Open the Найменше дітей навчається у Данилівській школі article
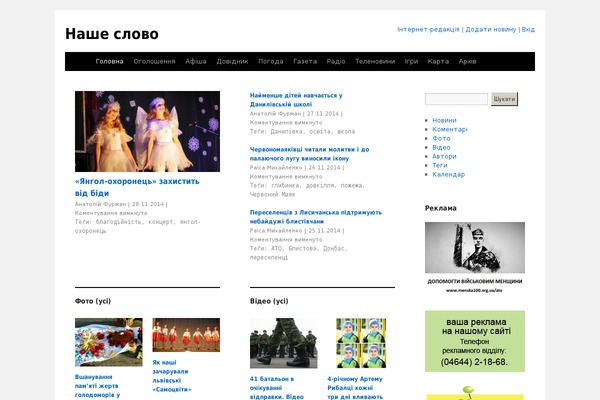The width and height of the screenshot is (600, 400). [x=296, y=100]
